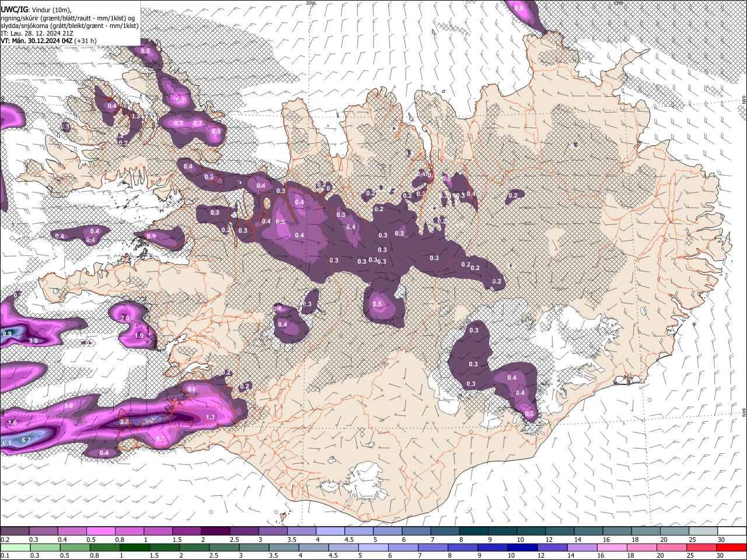Click the '0.1' label under the lower scale

[5, 555]
